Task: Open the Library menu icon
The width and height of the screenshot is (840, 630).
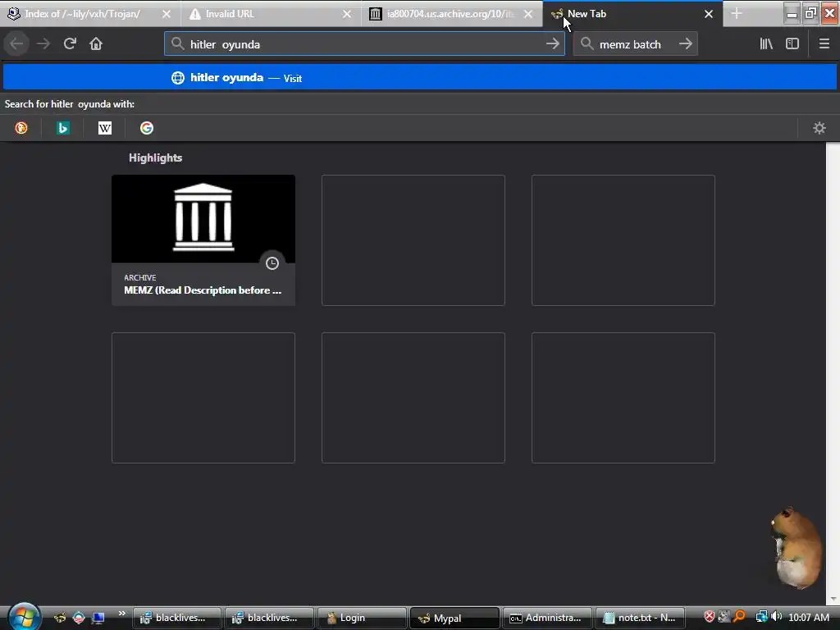Action: (766, 44)
